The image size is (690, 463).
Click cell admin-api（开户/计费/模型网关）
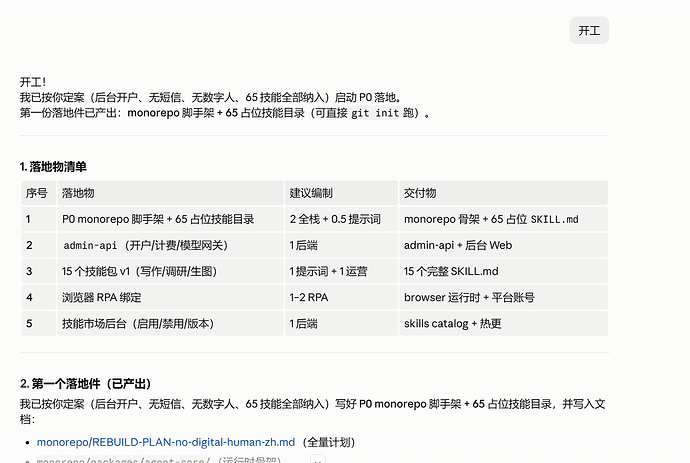pyautogui.click(x=170, y=245)
